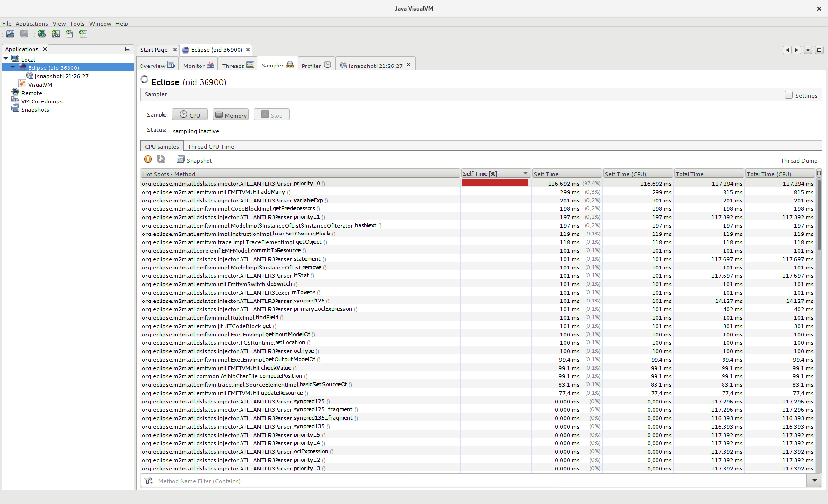The width and height of the screenshot is (828, 504).
Task: Click the Add JMX Connection toolbar icon
Action: click(56, 34)
